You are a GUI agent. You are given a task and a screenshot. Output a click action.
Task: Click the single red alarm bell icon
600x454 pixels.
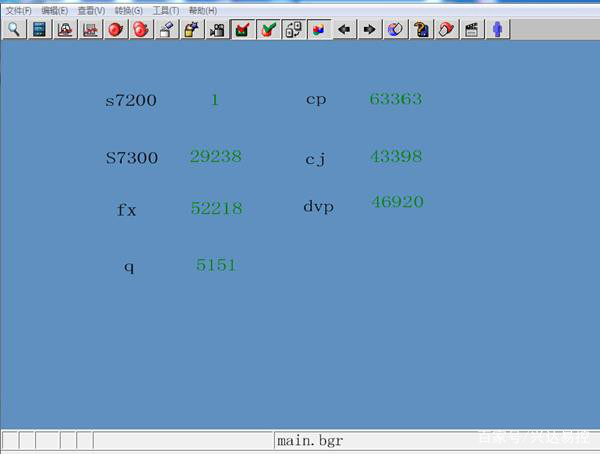point(116,29)
